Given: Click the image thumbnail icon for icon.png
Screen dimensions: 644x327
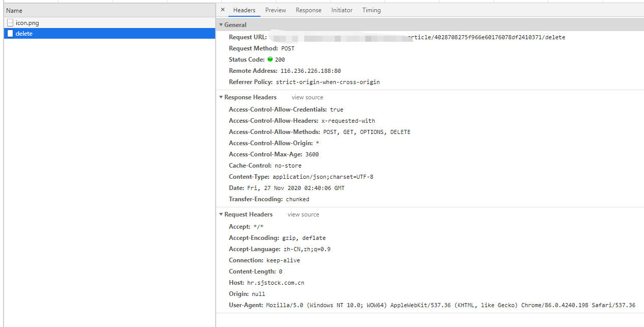Looking at the screenshot, I should (10, 22).
